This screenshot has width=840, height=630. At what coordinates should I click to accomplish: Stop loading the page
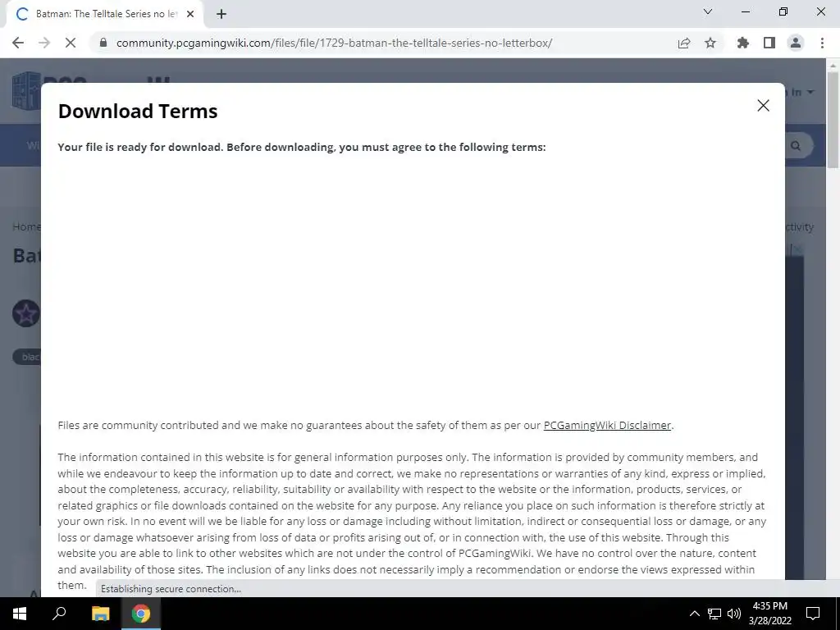coord(71,43)
